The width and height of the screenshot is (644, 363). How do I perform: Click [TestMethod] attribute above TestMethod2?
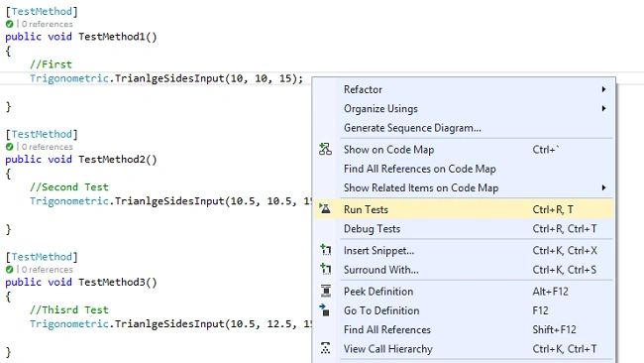[x=42, y=135]
